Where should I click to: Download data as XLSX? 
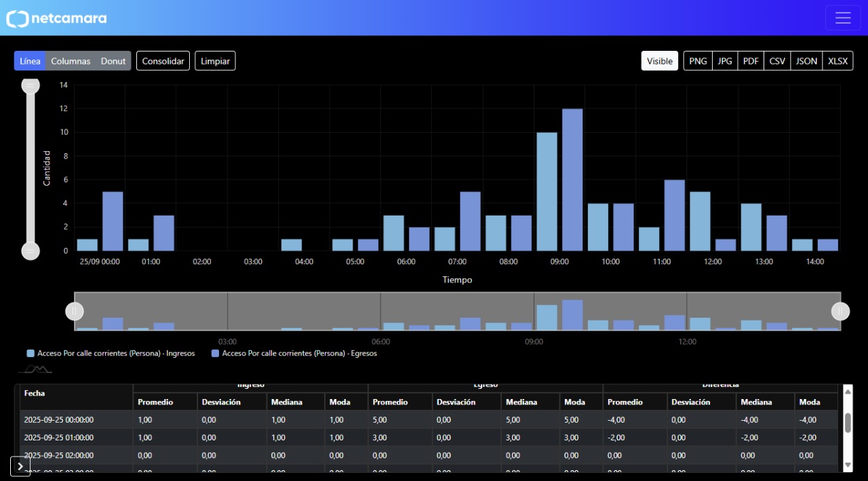[x=837, y=61]
